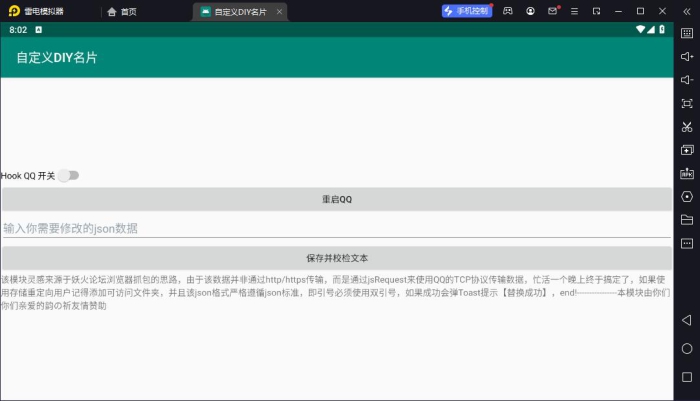
Task: Click the 重启QQ button
Action: (337, 199)
